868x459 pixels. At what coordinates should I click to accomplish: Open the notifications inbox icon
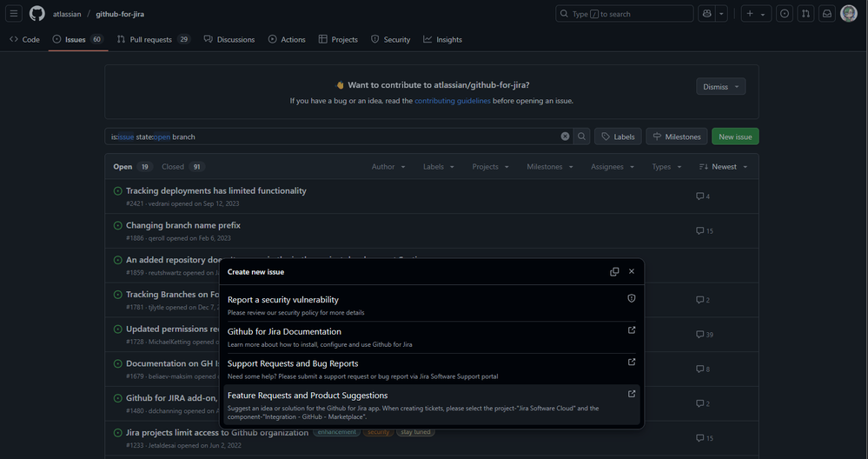pyautogui.click(x=827, y=14)
